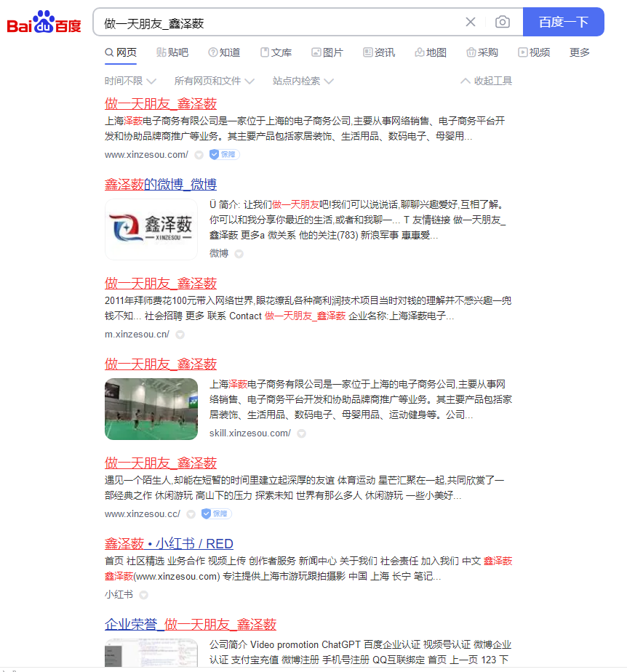627x672 pixels.
Task: Open dropdown icon beside www.xinzesou.cc/
Action: pos(191,514)
